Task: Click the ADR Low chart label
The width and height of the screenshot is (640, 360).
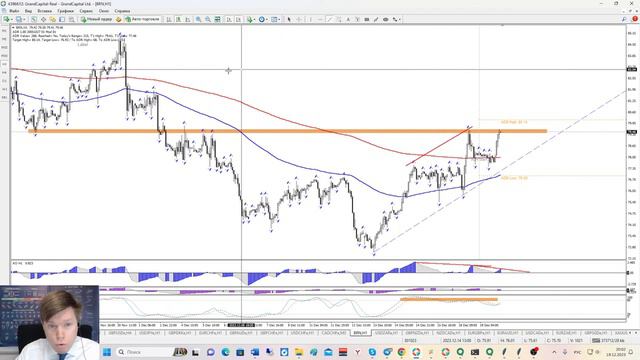Action: tap(514, 178)
